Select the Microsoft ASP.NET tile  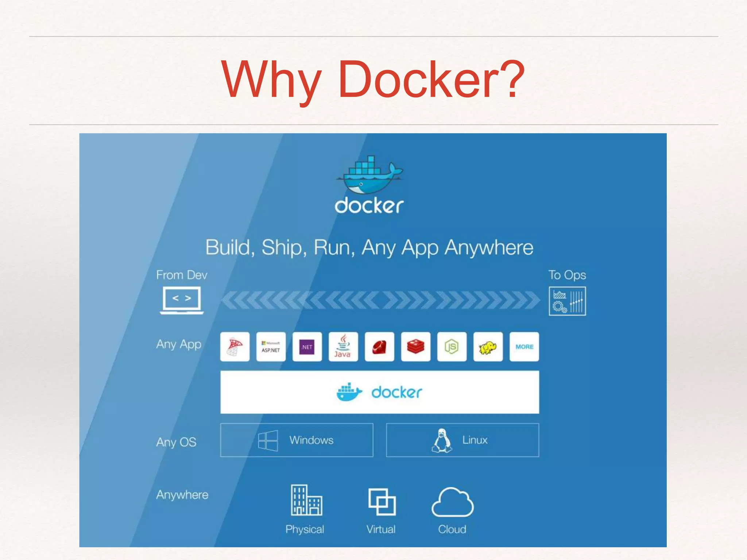coord(271,347)
